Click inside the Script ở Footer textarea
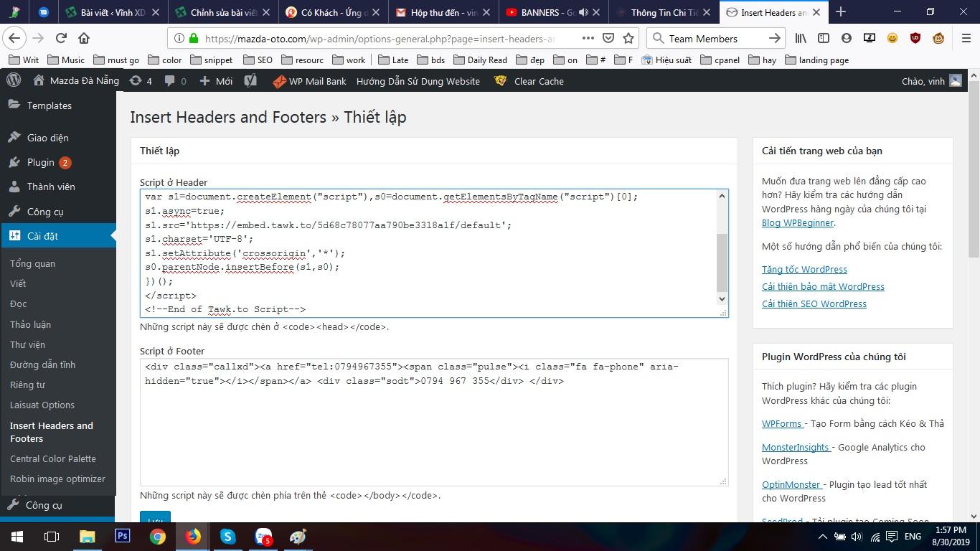Image resolution: width=980 pixels, height=551 pixels. 433,430
